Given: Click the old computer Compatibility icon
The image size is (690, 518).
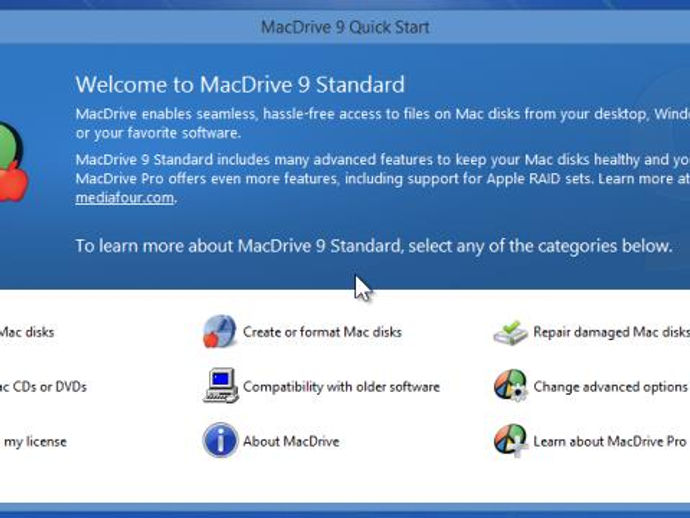Looking at the screenshot, I should pyautogui.click(x=221, y=386).
